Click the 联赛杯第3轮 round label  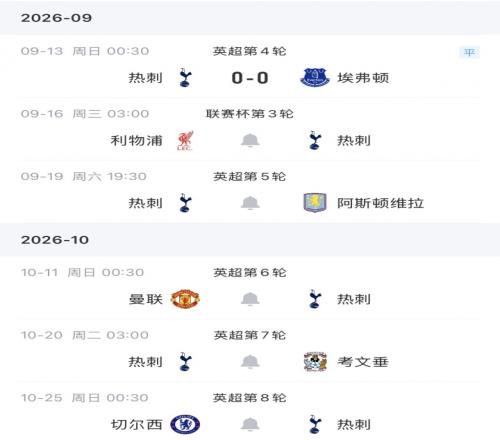click(250, 114)
